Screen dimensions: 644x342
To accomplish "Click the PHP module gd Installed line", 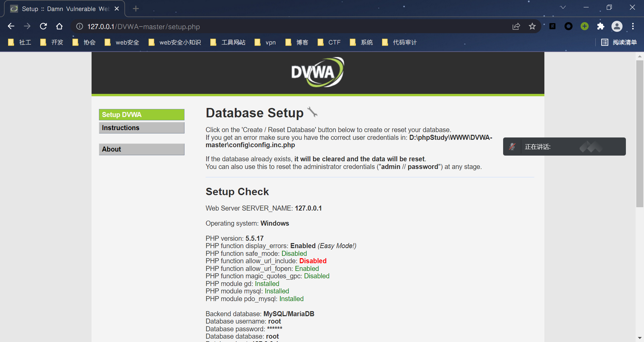I will click(242, 284).
